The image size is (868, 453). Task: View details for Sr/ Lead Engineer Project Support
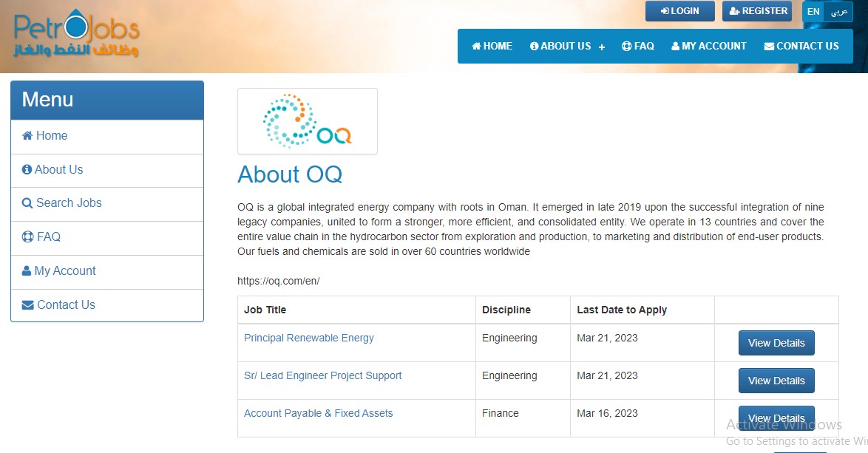point(776,381)
